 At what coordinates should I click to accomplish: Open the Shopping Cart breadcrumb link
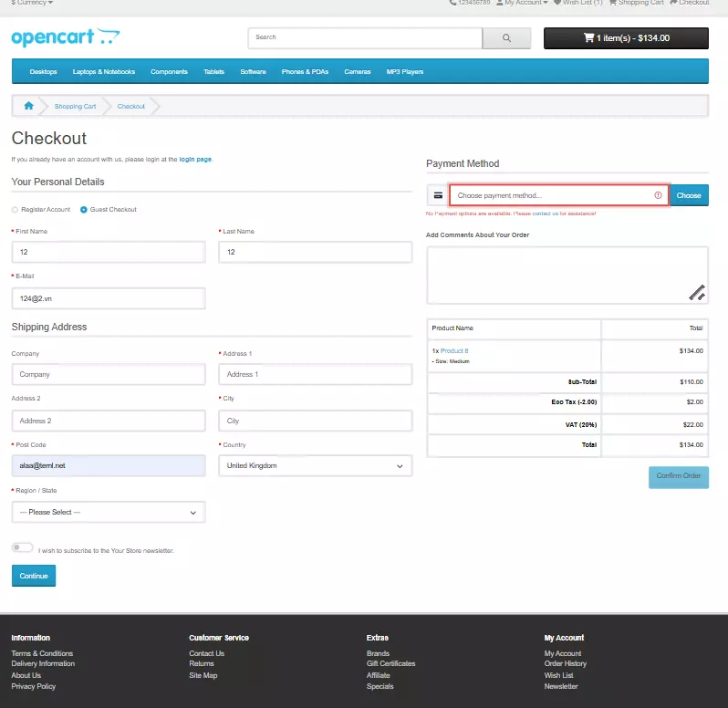[x=75, y=107]
